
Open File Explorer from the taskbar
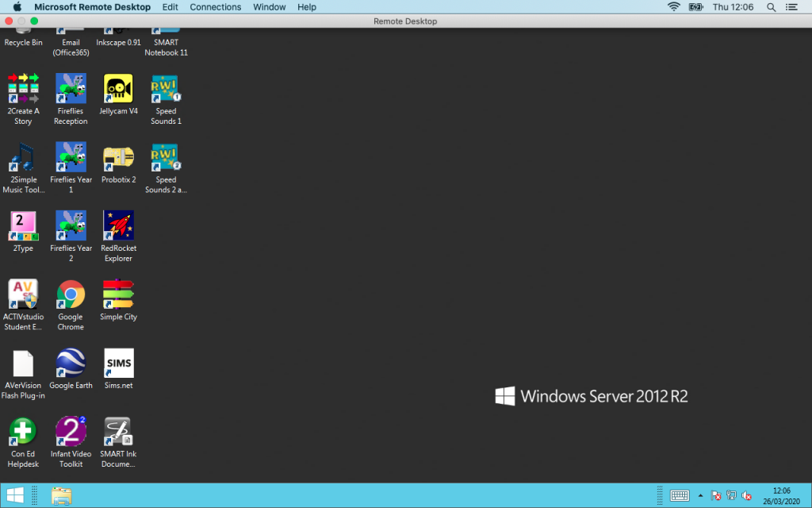[61, 495]
